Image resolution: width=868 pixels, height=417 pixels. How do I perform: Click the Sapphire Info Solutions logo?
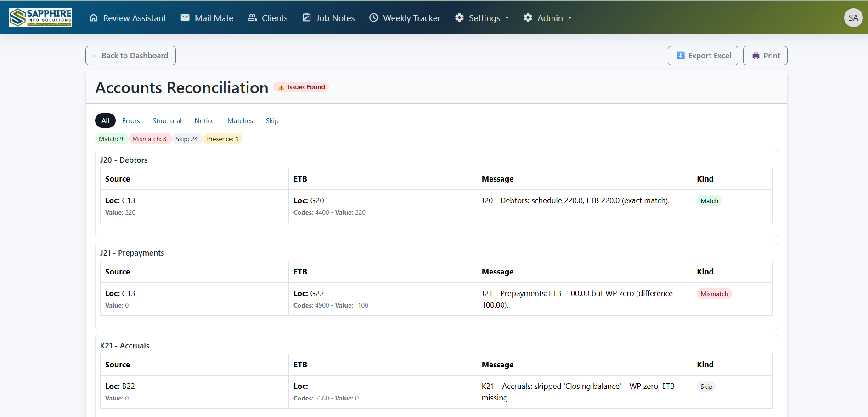(x=40, y=17)
